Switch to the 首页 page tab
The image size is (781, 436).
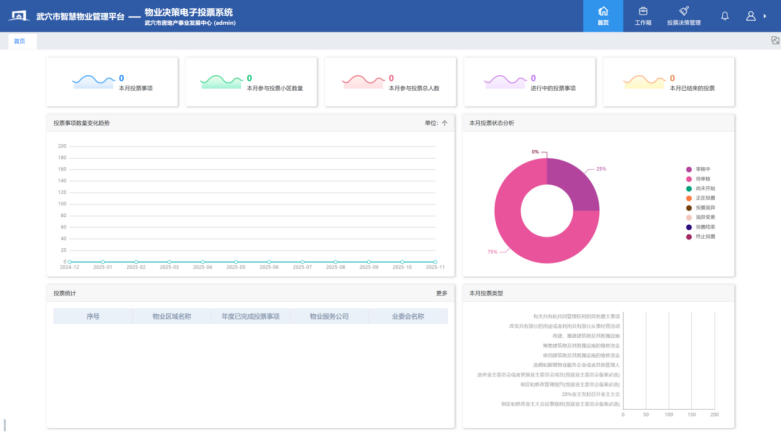[x=20, y=41]
